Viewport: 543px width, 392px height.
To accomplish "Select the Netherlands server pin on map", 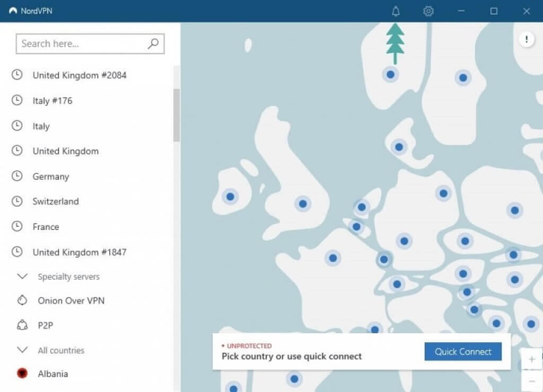I will [x=362, y=207].
